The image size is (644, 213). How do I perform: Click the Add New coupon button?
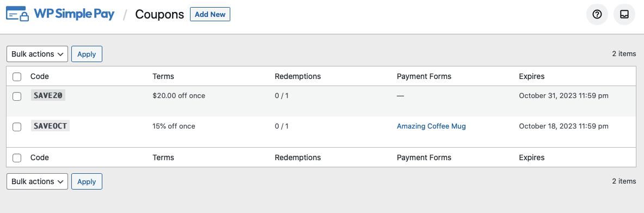(210, 14)
